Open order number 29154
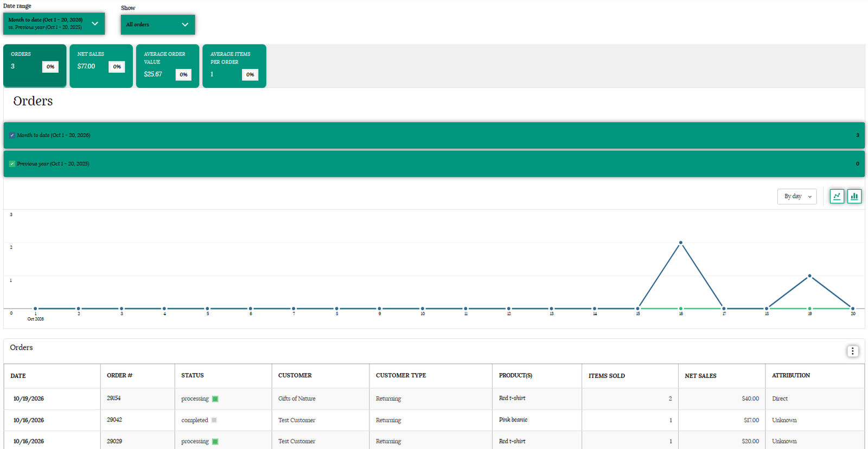868x449 pixels. [114, 398]
